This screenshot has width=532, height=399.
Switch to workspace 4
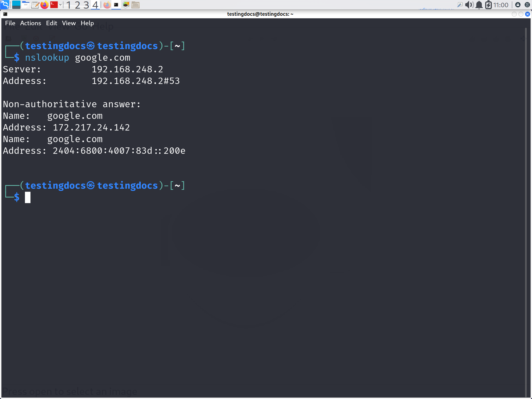click(95, 5)
